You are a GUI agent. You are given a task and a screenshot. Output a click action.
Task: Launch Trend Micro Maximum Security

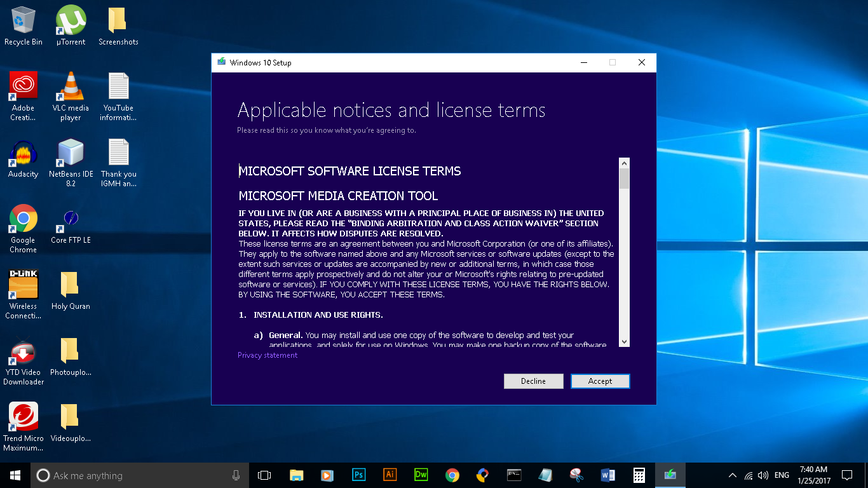pyautogui.click(x=23, y=419)
